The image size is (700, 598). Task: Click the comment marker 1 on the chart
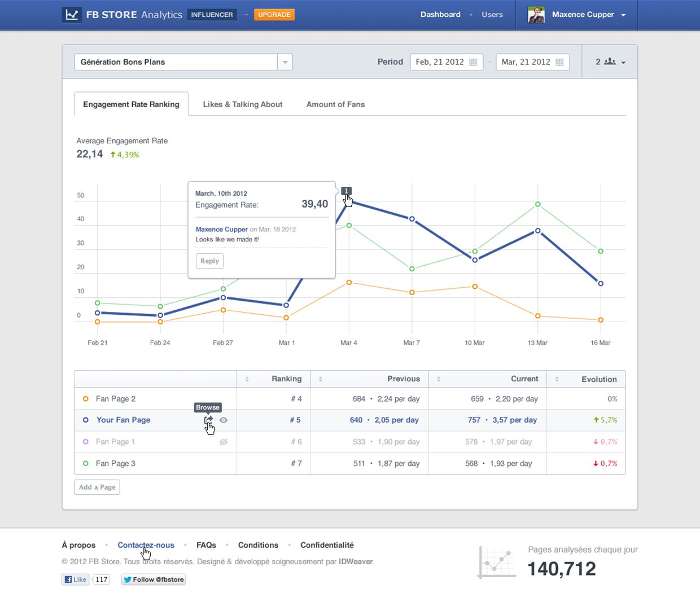(x=345, y=191)
